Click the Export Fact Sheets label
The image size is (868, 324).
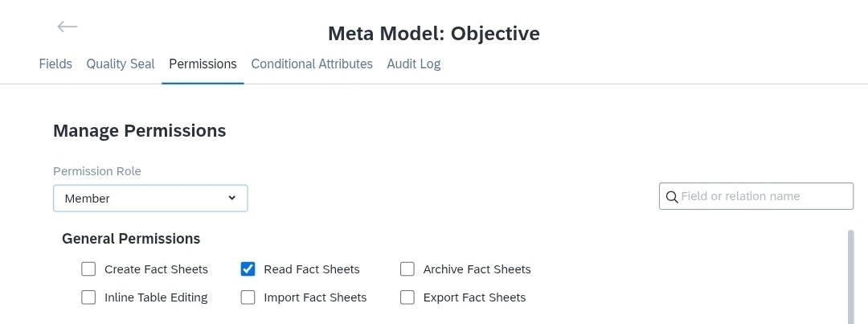click(474, 297)
